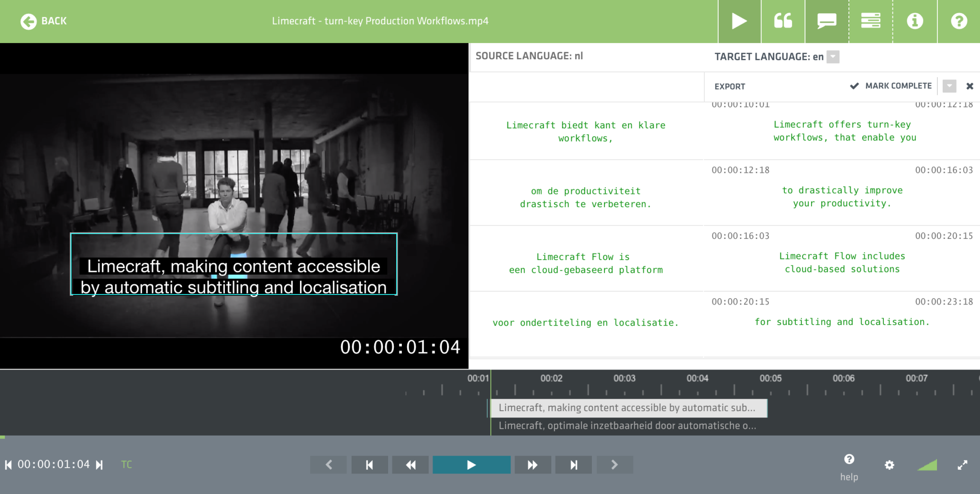Screen dimensions: 980x494
Task: Click the play panel icon in top toolbar
Action: pyautogui.click(x=739, y=21)
